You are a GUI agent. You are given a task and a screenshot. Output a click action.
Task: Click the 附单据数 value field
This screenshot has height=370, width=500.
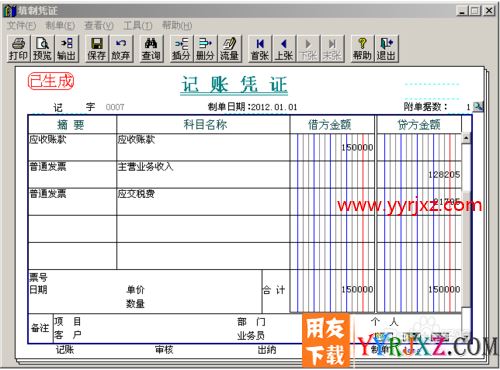coord(468,107)
